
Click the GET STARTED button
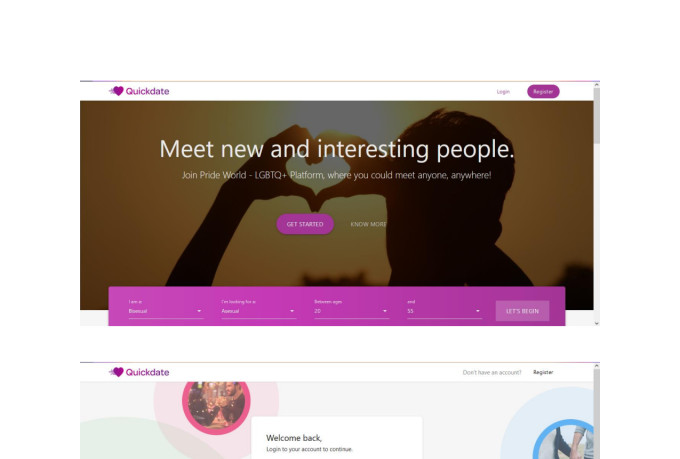click(x=305, y=224)
